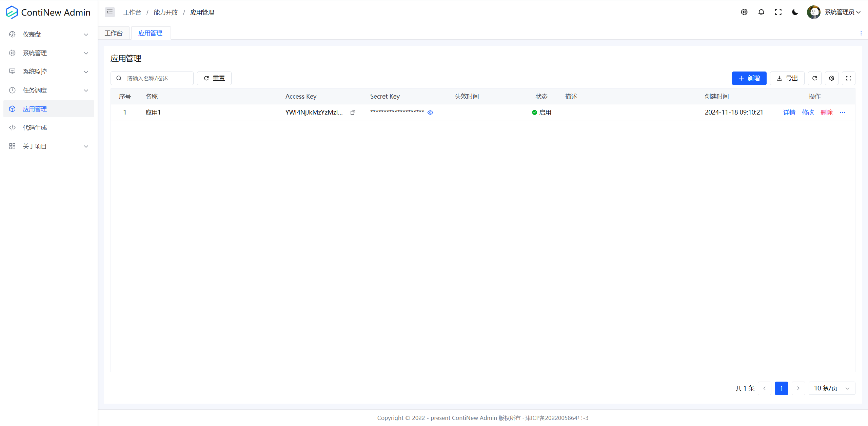Viewport: 868px width, 426px height.
Task: Open settings via top-right gear icon
Action: tap(744, 12)
